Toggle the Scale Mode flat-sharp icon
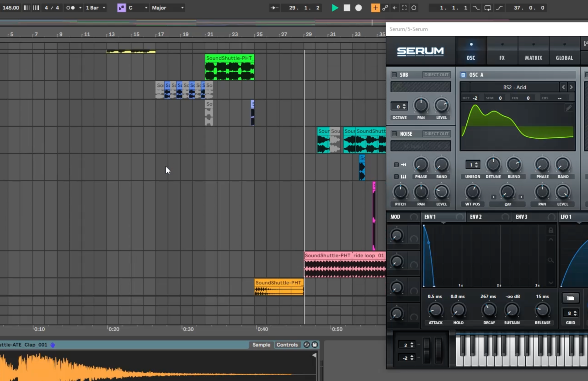The height and width of the screenshot is (381, 588). point(121,8)
